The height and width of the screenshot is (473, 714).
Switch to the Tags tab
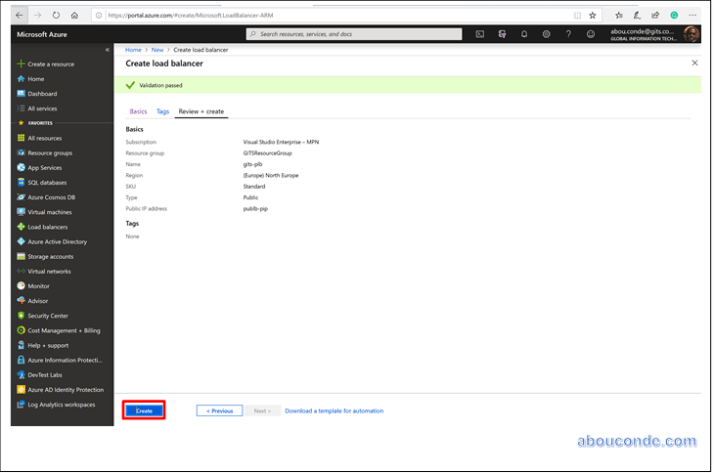(162, 111)
